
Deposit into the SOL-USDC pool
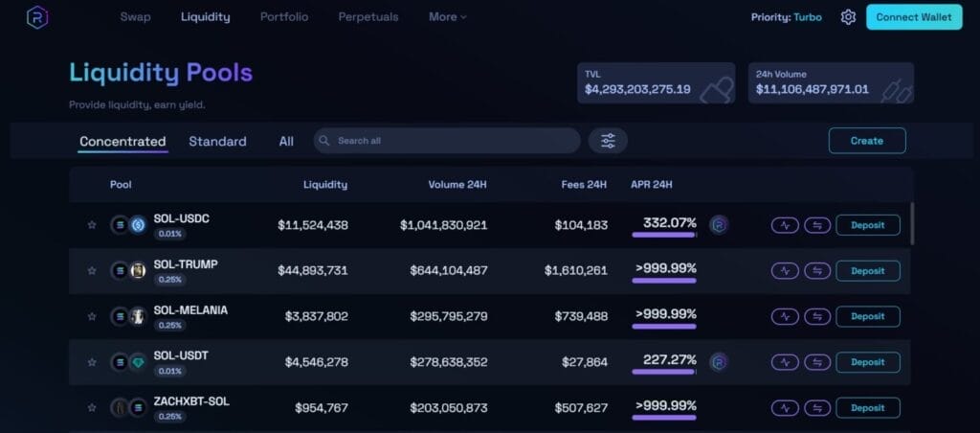(x=867, y=224)
